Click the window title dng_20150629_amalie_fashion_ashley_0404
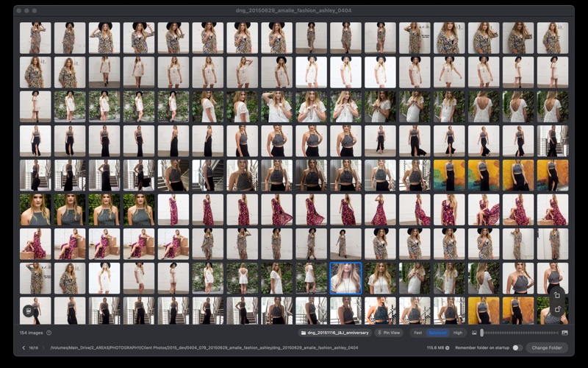588x368 pixels. [x=293, y=10]
